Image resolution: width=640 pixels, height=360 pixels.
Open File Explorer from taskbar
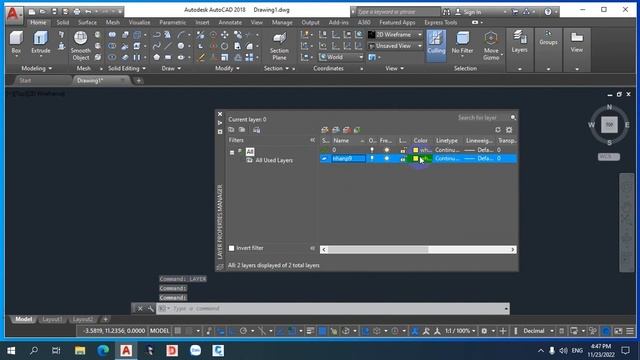pyautogui.click(x=80, y=351)
